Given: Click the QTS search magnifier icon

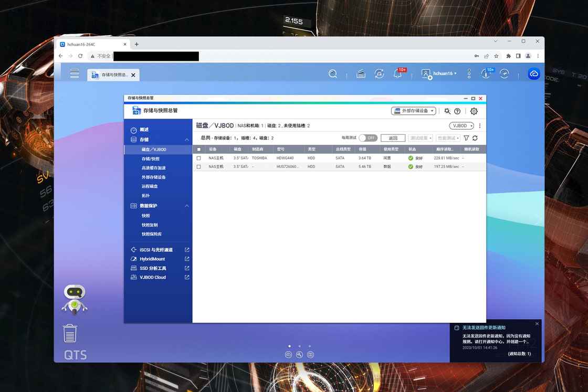Looking at the screenshot, I should coord(333,74).
